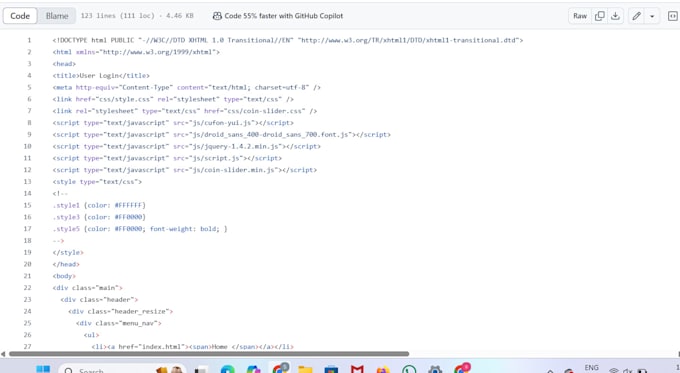680x373 pixels.
Task: Click the .style1 color #FFFFFF line
Action: pyautogui.click(x=99, y=205)
